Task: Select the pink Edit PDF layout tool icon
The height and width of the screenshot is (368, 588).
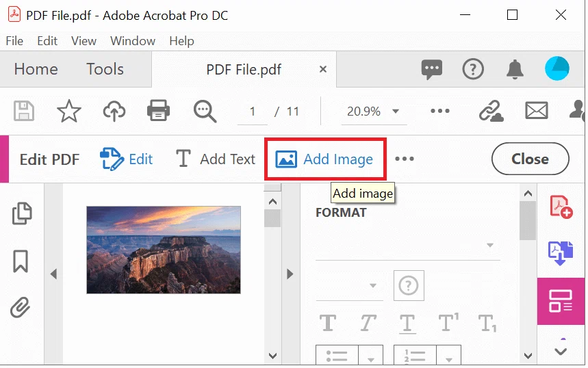Action: point(561,301)
